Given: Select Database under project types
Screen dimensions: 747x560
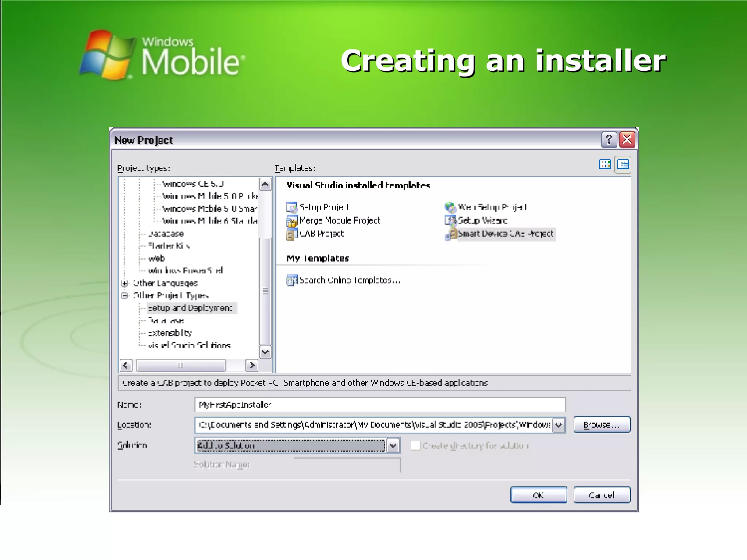Looking at the screenshot, I should [x=166, y=234].
